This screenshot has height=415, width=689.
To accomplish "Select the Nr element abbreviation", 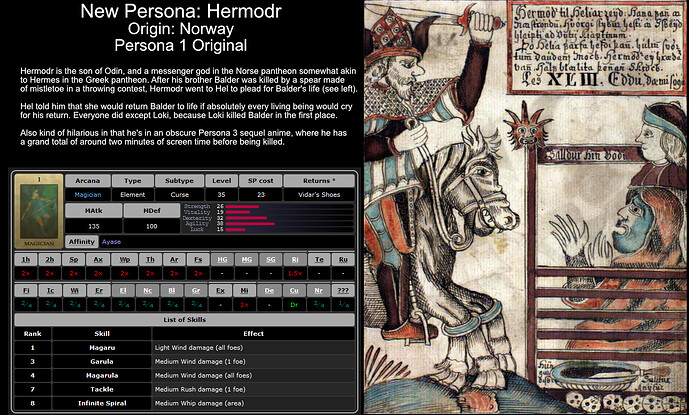I will 319,291.
